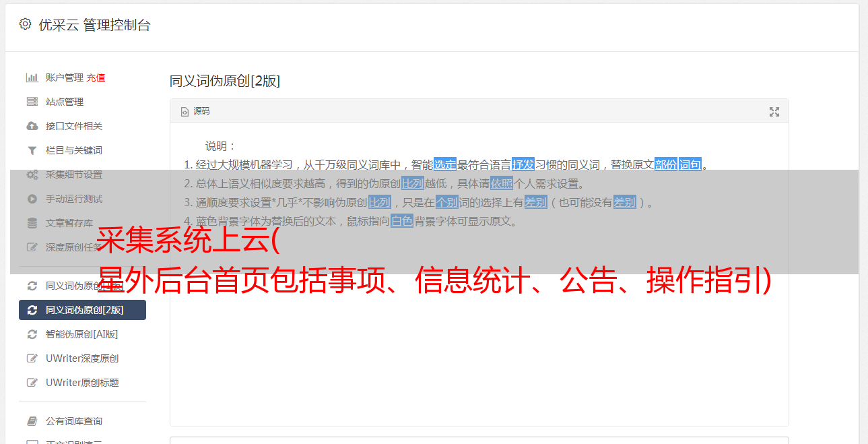This screenshot has height=444, width=868.
Task: Click the highlighted synonym 抒发 in line one
Action: coord(523,164)
